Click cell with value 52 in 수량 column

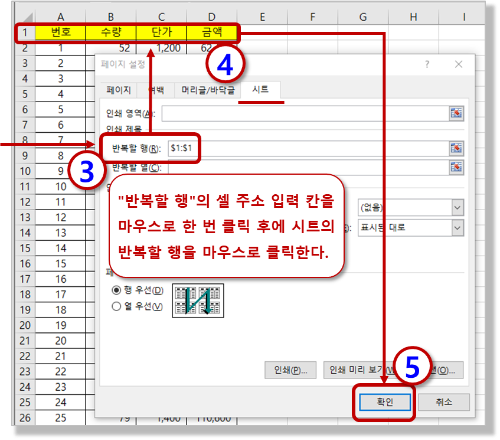click(111, 48)
